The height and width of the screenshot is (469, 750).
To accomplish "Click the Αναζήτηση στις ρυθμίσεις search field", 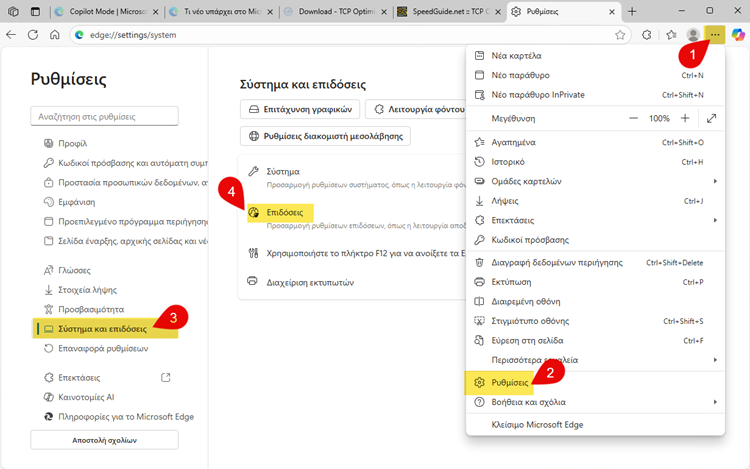I will [x=104, y=116].
